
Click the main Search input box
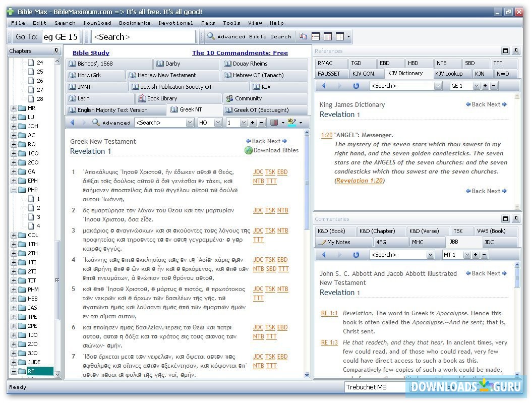coord(144,37)
